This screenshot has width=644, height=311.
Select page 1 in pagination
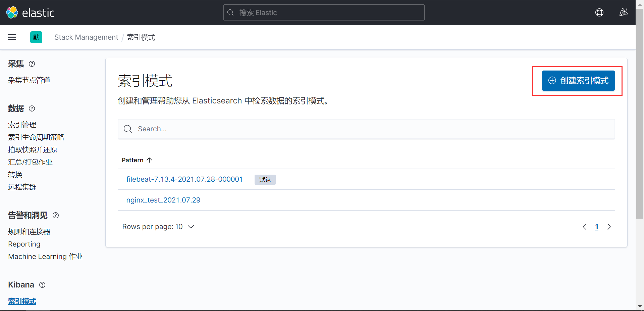[597, 227]
